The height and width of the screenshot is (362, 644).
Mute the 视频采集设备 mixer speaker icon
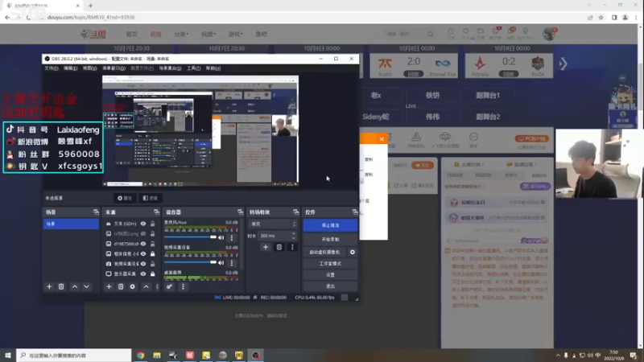221,263
